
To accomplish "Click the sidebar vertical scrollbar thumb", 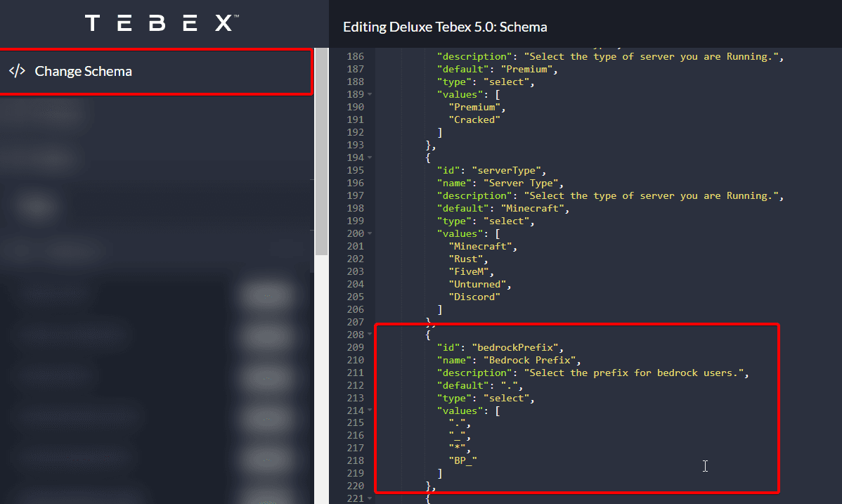I will coord(321,152).
